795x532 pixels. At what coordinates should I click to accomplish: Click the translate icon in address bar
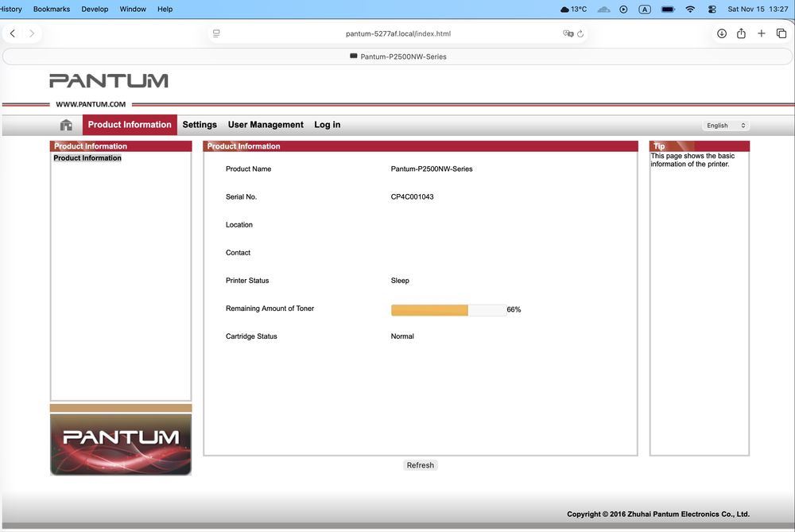[568, 33]
